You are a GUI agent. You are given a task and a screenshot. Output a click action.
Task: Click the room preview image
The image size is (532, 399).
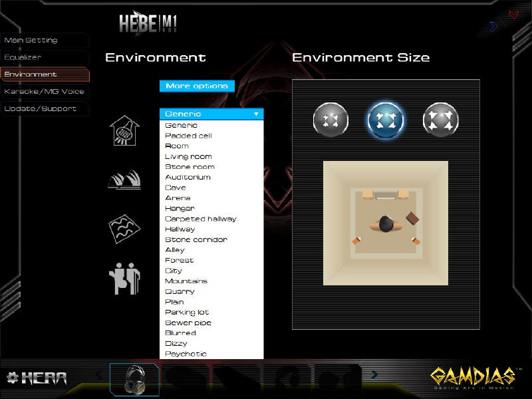386,223
